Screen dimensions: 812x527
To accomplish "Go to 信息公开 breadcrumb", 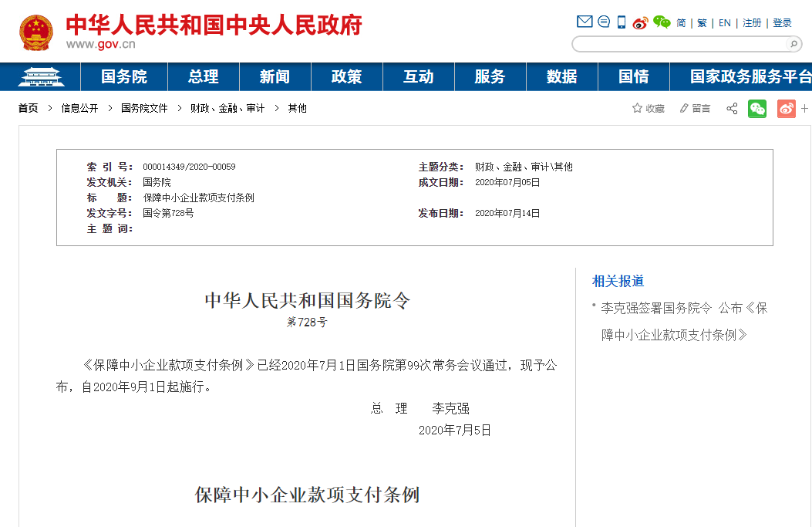I will pyautogui.click(x=79, y=108).
